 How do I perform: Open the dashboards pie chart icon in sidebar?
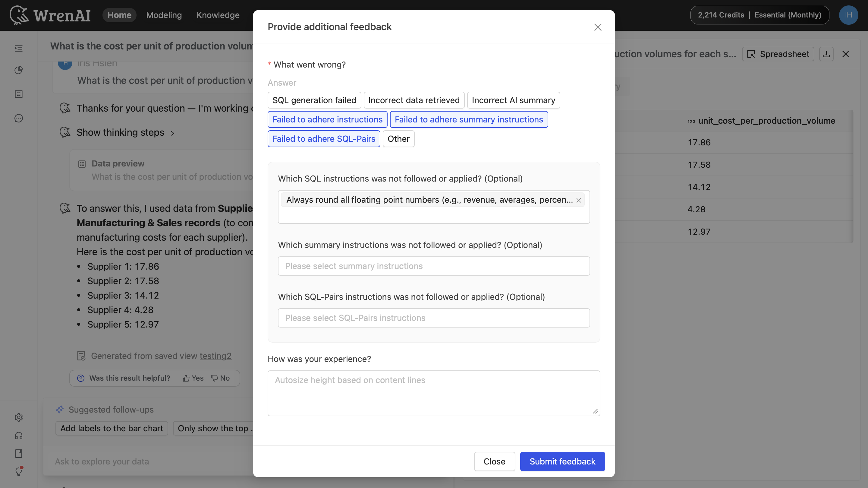(x=18, y=70)
